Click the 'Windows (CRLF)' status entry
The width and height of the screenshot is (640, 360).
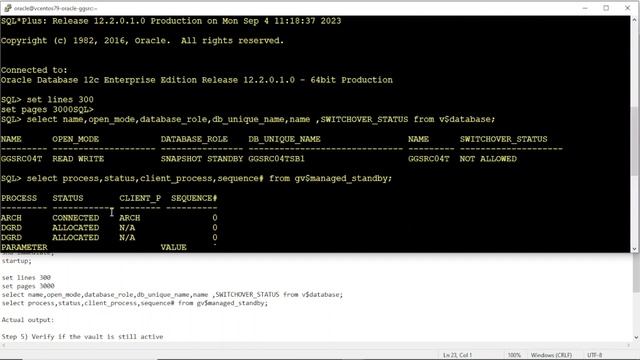coord(551,355)
